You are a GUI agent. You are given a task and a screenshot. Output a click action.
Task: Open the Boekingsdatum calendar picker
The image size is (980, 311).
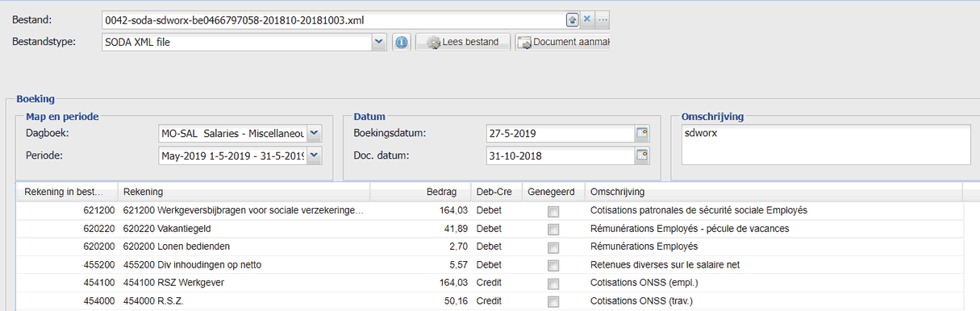click(643, 133)
